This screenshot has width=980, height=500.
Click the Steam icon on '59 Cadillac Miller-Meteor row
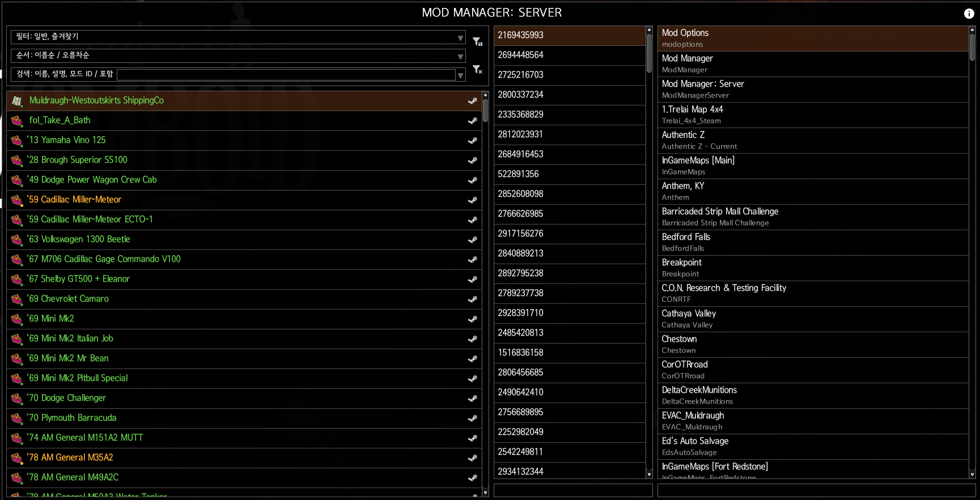[x=472, y=200]
